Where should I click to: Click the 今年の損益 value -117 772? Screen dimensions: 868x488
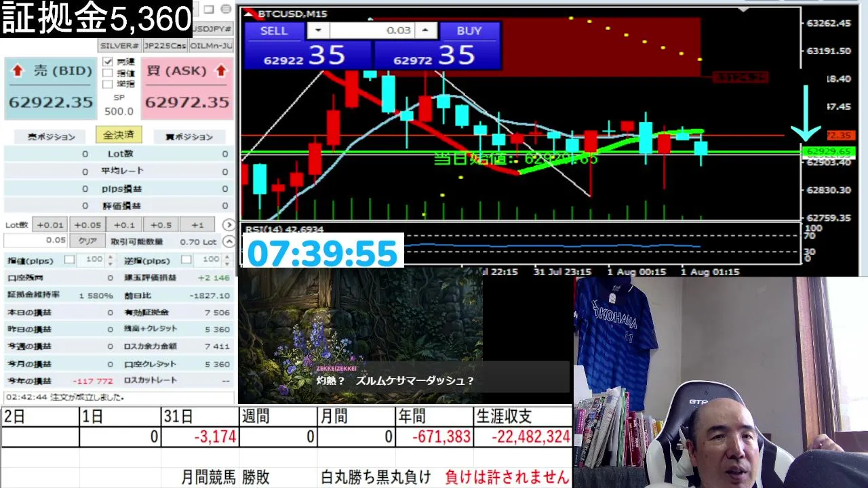point(94,381)
